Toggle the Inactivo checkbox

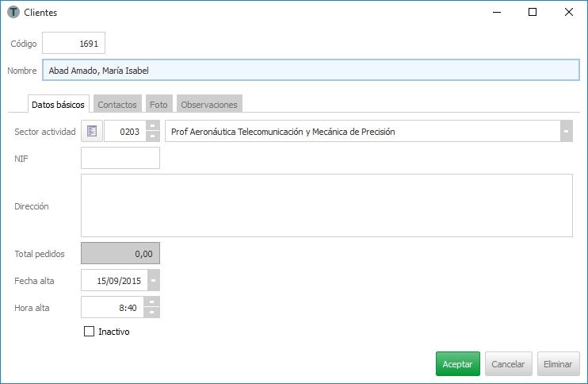tap(89, 332)
